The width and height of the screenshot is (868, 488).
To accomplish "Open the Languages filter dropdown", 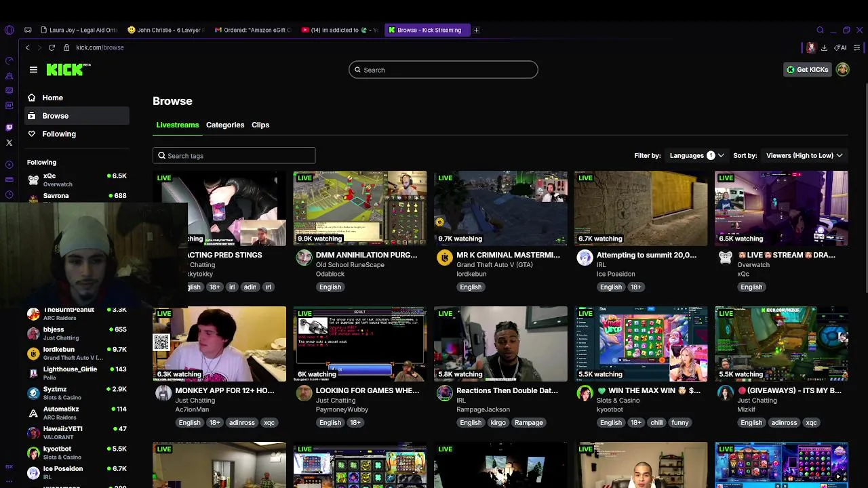I will [x=696, y=155].
